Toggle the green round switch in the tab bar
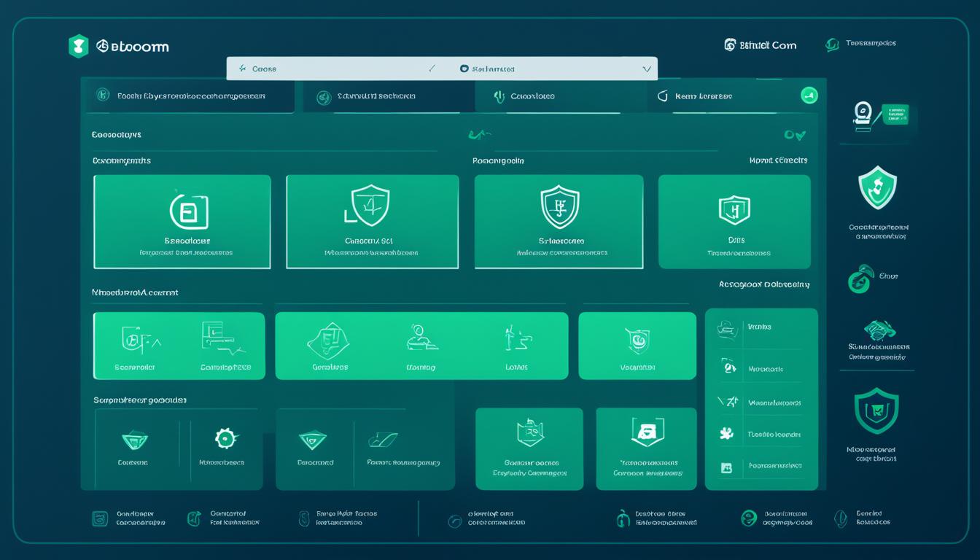 pyautogui.click(x=809, y=96)
